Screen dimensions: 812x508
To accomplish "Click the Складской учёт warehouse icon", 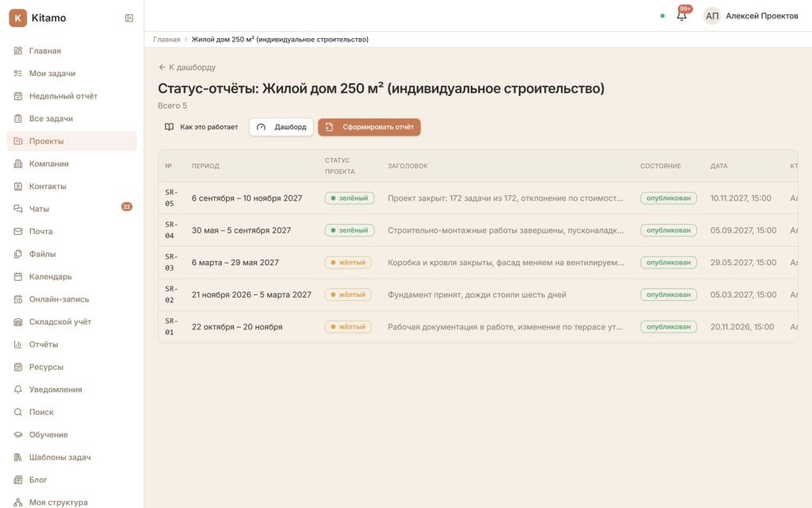I will tap(18, 322).
